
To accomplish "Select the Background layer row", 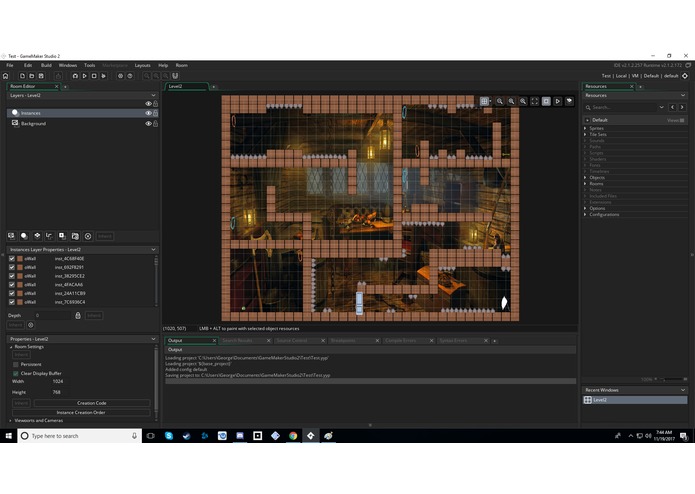I will pyautogui.click(x=82, y=124).
